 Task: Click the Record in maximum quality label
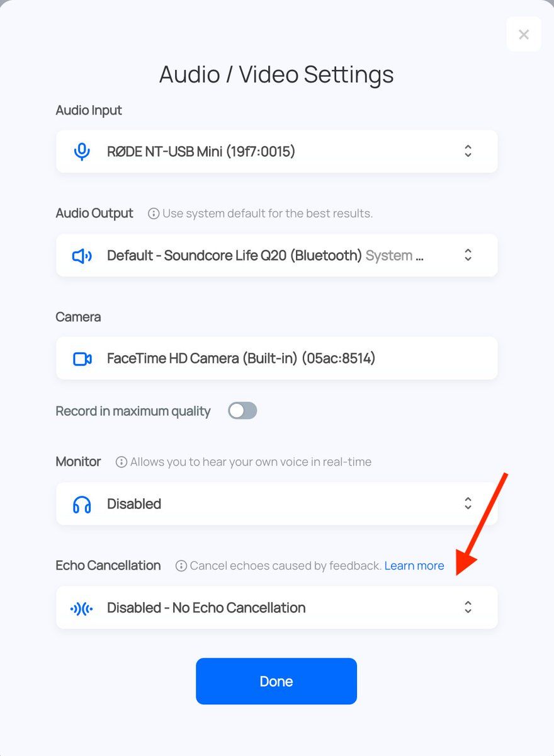(133, 411)
